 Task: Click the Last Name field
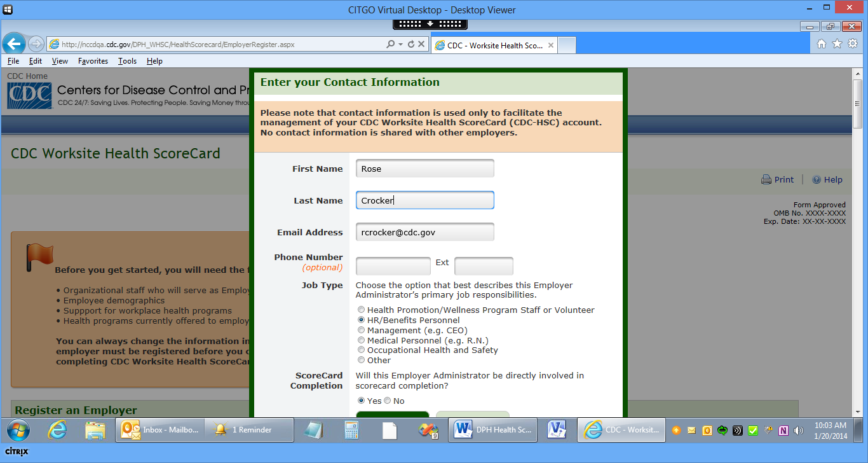425,200
